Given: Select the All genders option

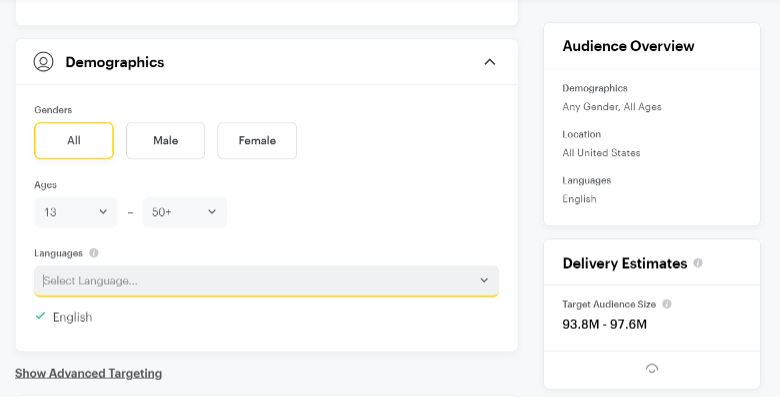Looking at the screenshot, I should tap(74, 141).
